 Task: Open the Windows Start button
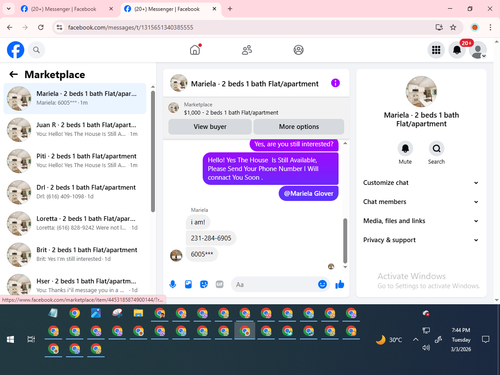coord(10,340)
